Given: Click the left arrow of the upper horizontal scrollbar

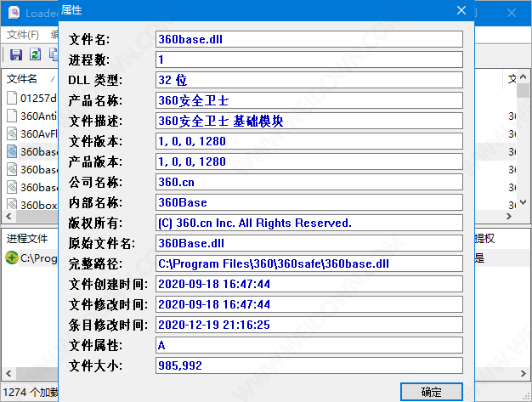Looking at the screenshot, I should coord(8,216).
